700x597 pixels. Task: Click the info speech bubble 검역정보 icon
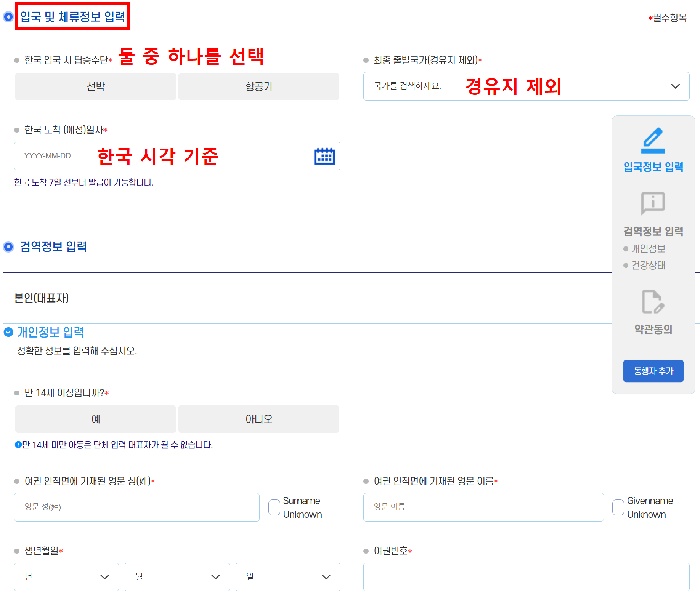point(653,203)
